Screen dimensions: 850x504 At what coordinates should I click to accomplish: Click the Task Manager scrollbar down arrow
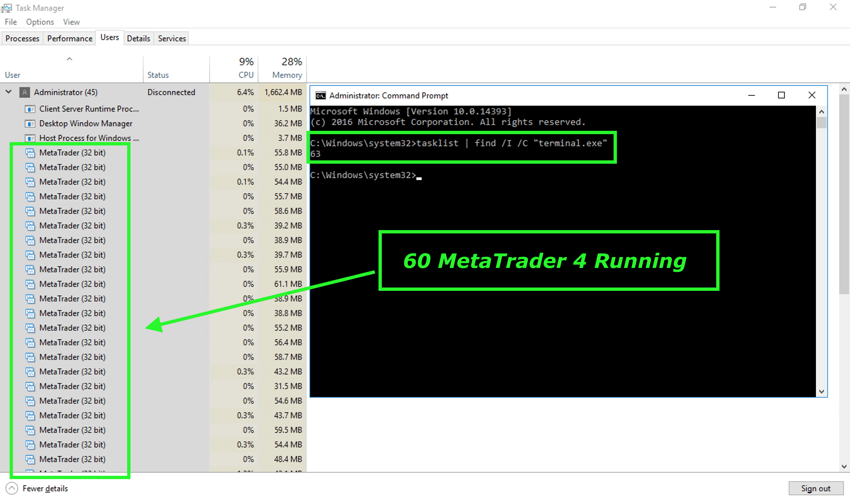[x=844, y=466]
